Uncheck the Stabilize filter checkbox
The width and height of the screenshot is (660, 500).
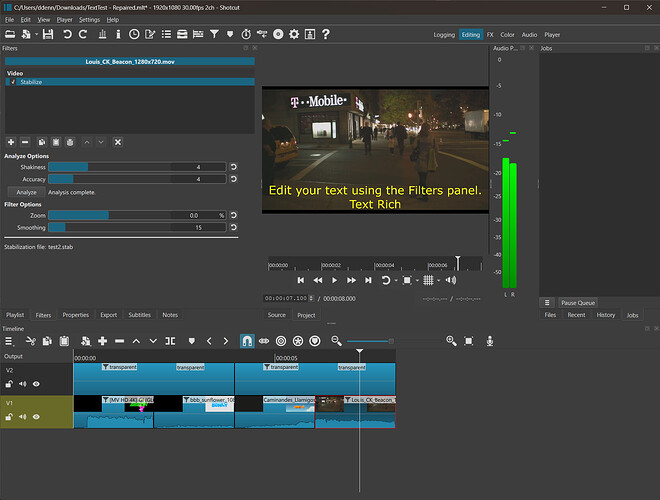pos(13,82)
